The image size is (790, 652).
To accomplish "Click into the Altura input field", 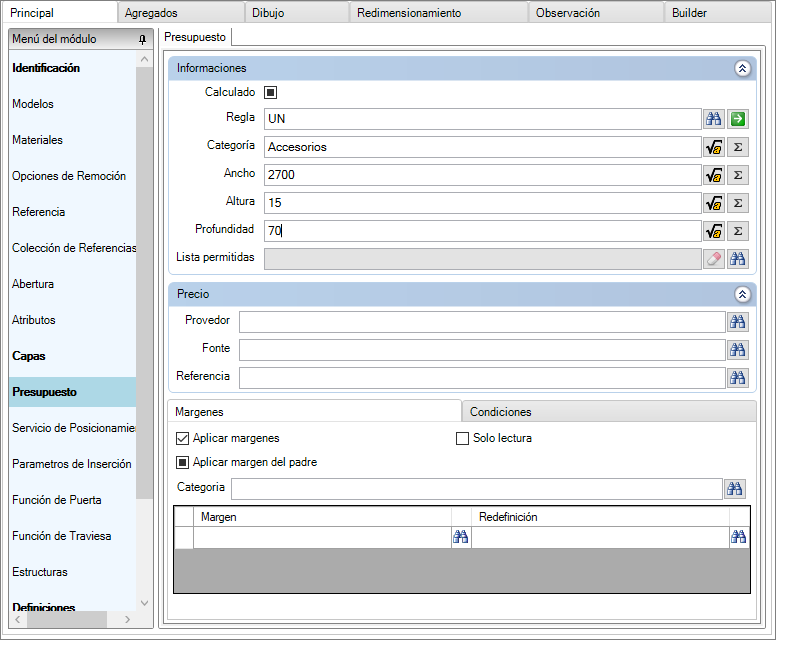I will tap(483, 203).
